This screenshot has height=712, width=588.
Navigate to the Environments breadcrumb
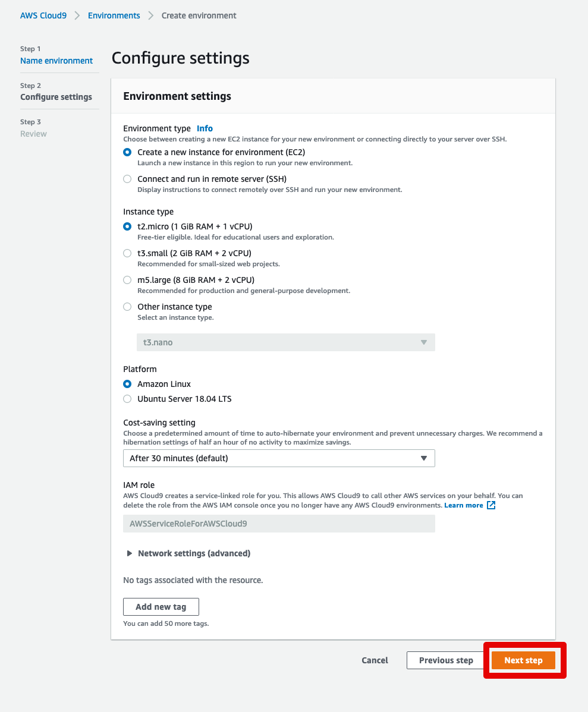tap(114, 15)
